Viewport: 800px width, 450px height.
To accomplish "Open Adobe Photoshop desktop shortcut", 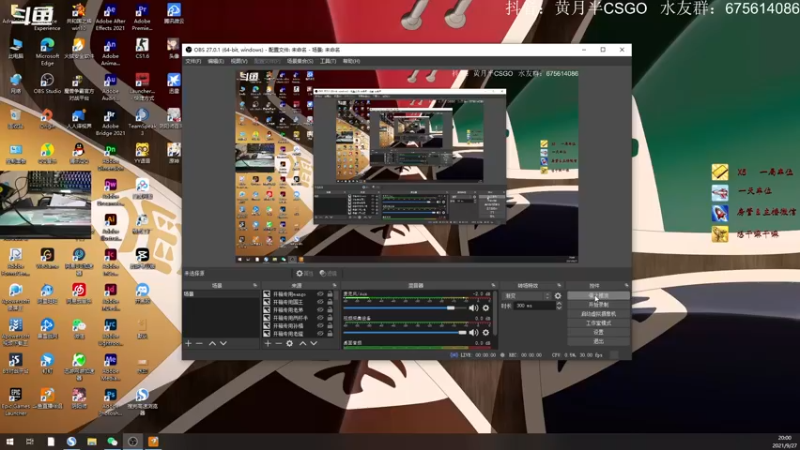I will click(x=110, y=402).
